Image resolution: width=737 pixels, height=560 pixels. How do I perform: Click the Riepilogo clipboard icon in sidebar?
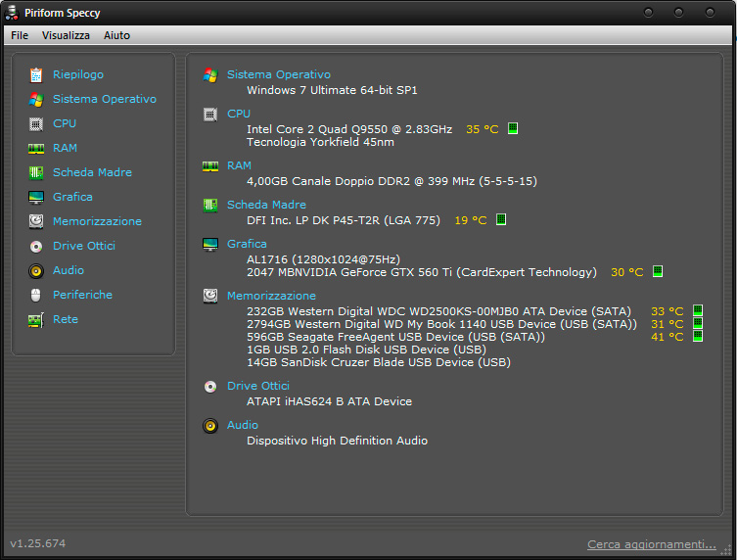pos(36,74)
